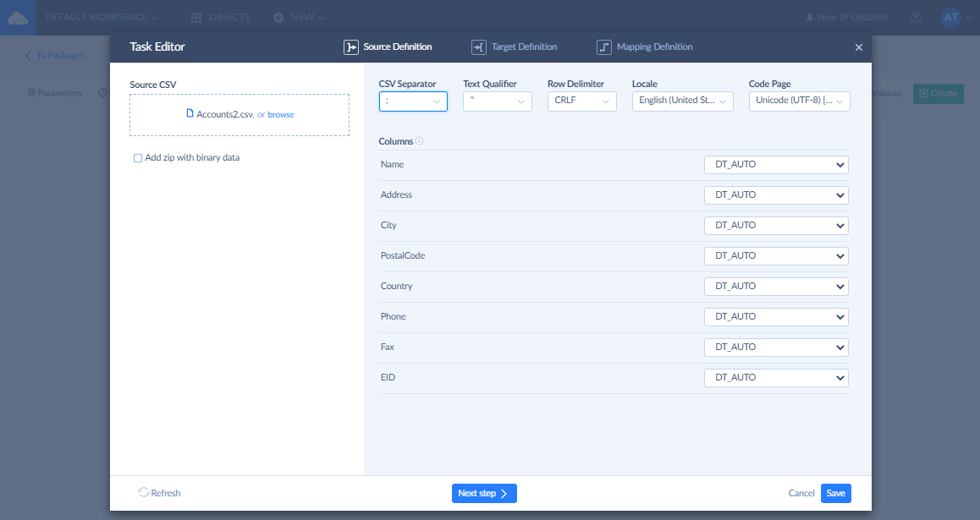Expand the Row Delimiter dropdown

click(582, 101)
